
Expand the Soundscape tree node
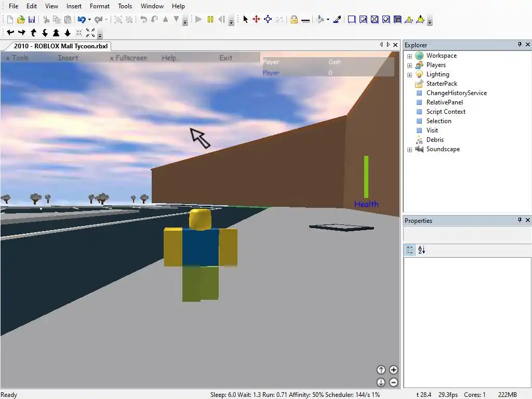409,150
